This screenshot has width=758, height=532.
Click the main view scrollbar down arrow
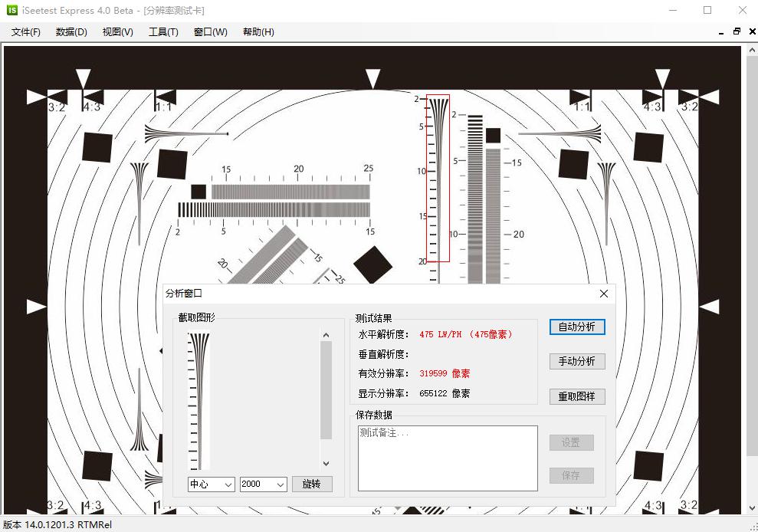(752, 507)
